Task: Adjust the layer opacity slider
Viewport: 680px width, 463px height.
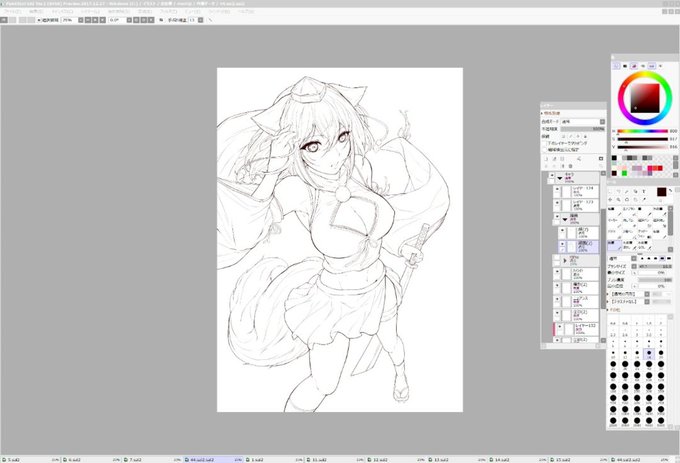Action: [x=582, y=129]
